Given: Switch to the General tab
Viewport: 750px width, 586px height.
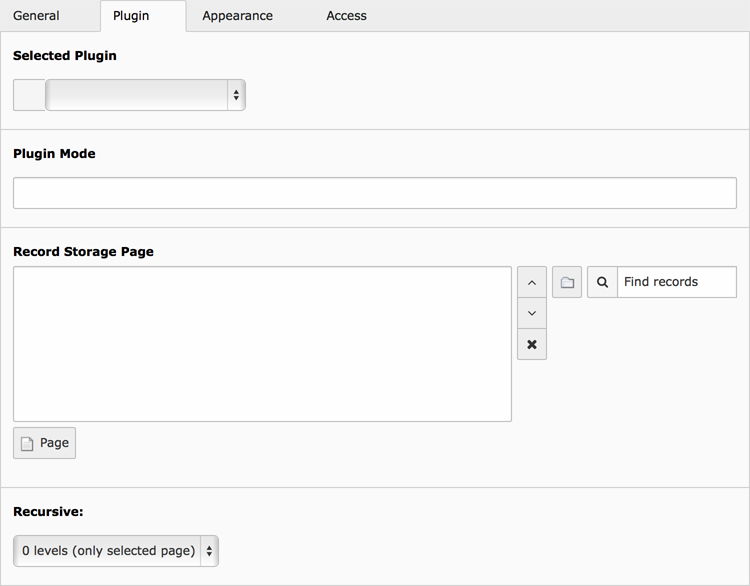Looking at the screenshot, I should click(36, 16).
